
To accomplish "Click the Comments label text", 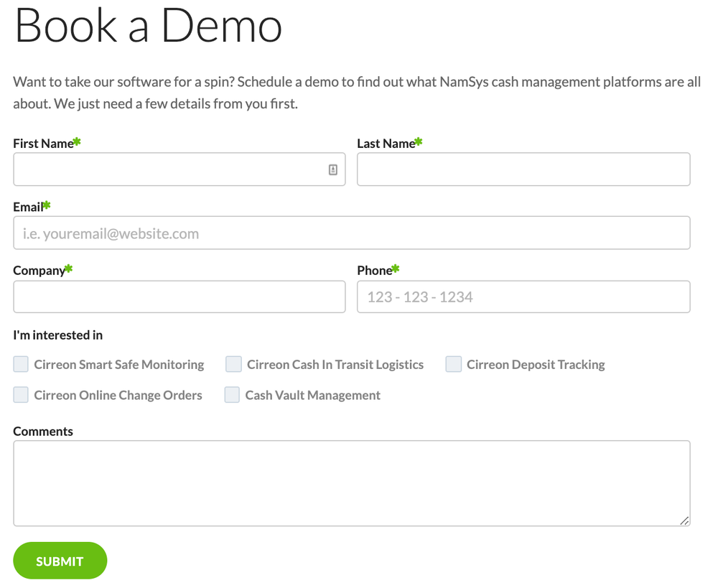I will tap(43, 431).
